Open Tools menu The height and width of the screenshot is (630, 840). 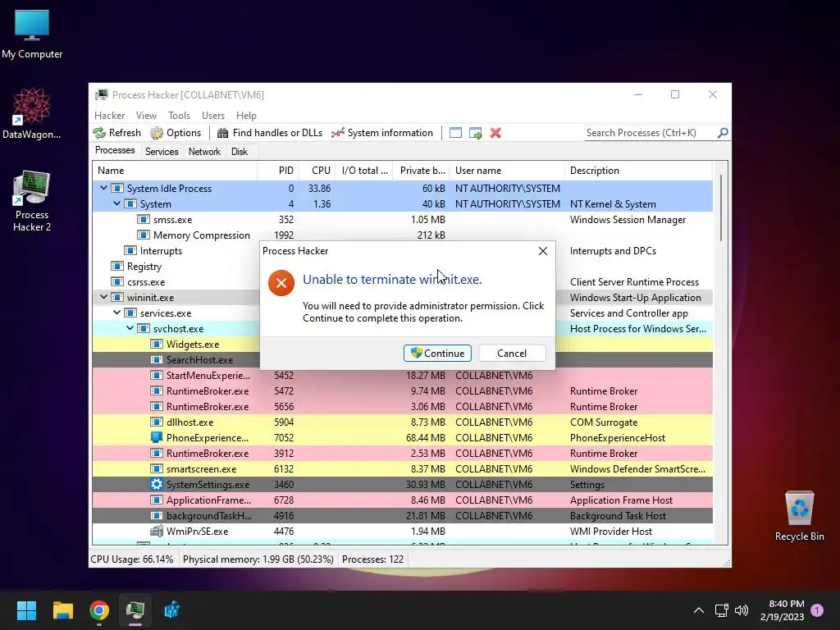179,115
